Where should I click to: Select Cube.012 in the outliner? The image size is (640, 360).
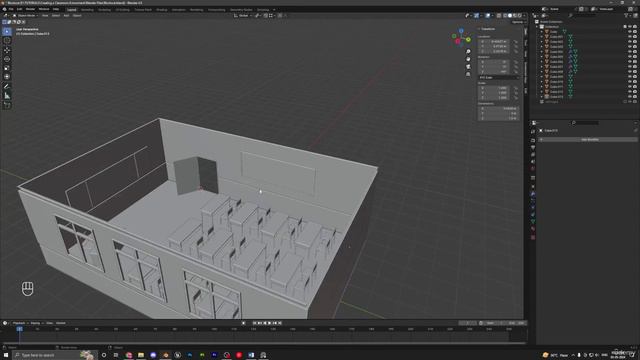[556, 92]
